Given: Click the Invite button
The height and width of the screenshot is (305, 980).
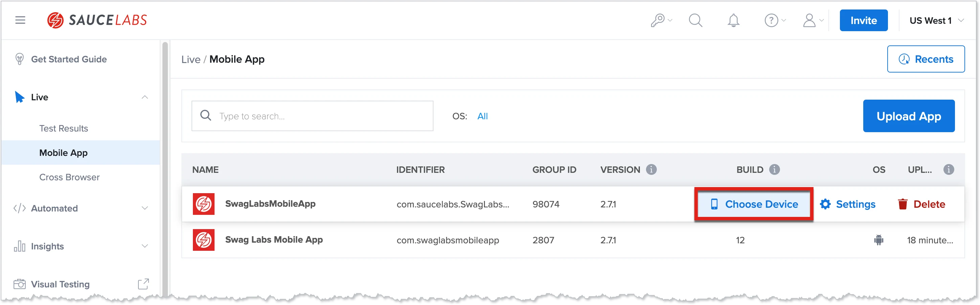Looking at the screenshot, I should (x=864, y=21).
